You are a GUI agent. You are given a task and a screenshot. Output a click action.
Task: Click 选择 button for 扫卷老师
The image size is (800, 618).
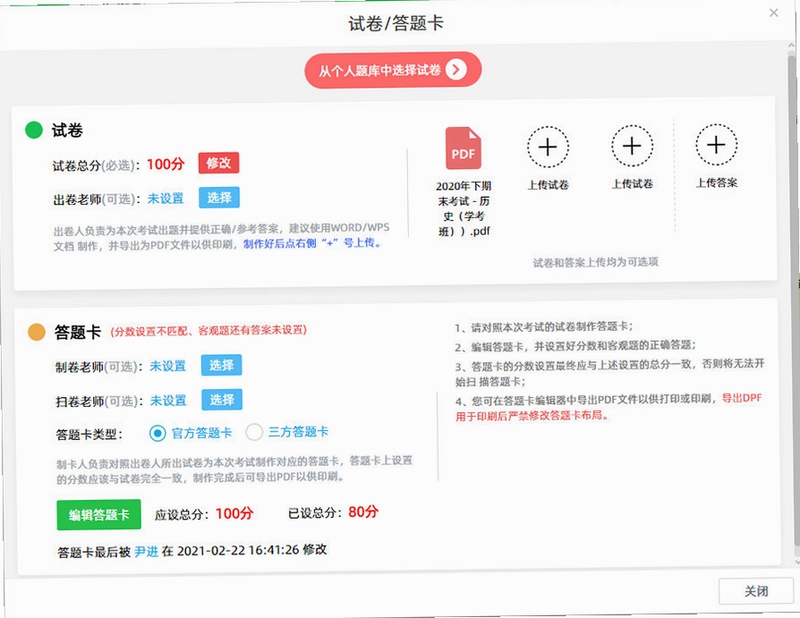point(222,400)
